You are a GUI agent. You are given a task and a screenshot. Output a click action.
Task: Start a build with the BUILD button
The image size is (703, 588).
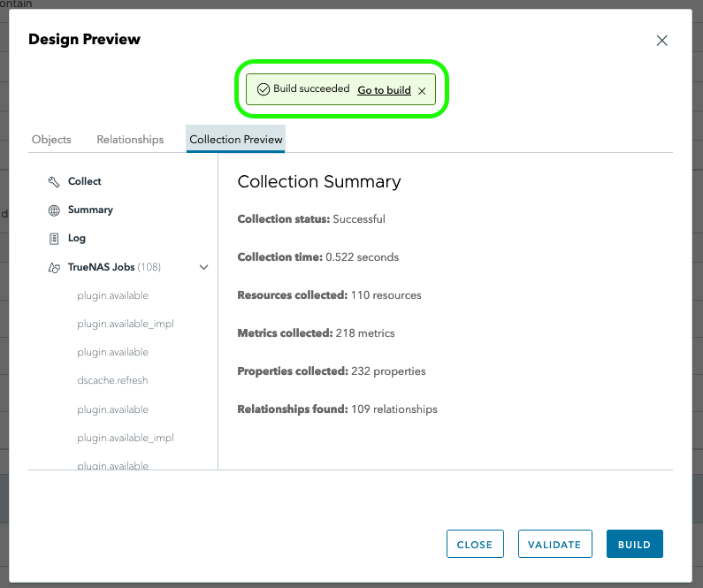tap(634, 545)
